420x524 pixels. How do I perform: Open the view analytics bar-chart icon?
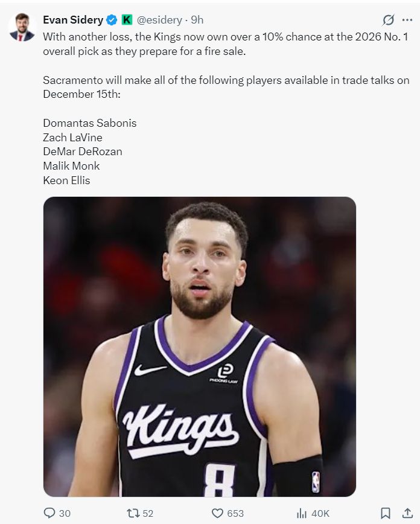302,513
